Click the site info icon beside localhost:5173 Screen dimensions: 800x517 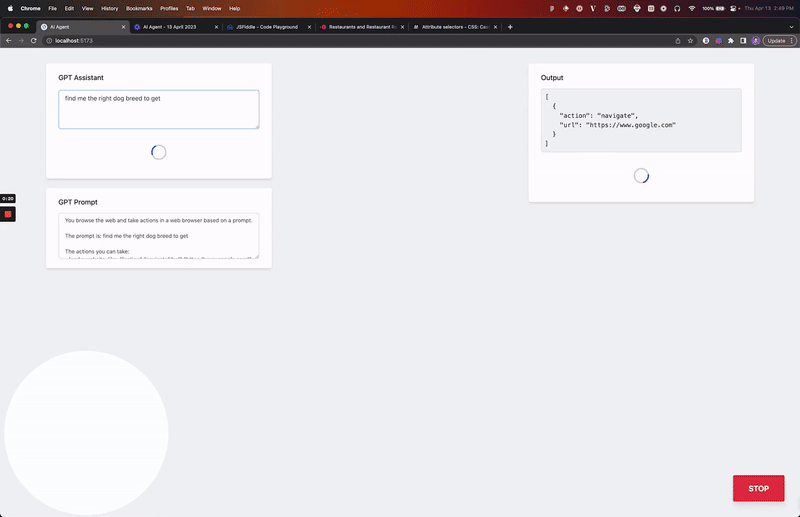[x=49, y=41]
